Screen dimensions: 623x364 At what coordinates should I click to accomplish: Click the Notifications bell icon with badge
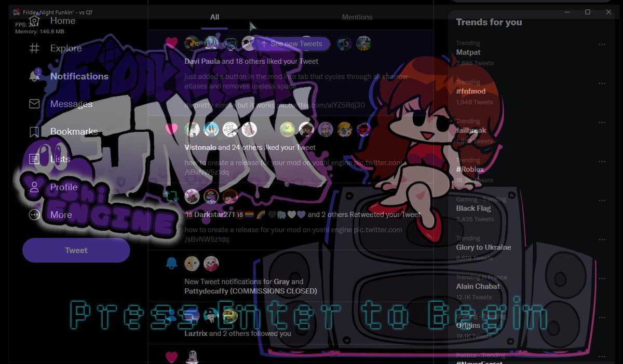pyautogui.click(x=35, y=76)
